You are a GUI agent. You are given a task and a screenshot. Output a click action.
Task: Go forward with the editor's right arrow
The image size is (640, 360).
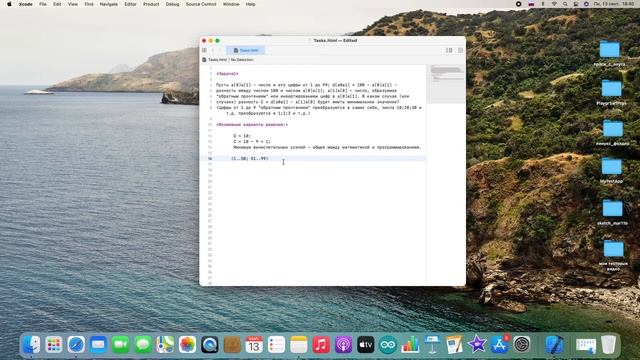click(x=220, y=50)
